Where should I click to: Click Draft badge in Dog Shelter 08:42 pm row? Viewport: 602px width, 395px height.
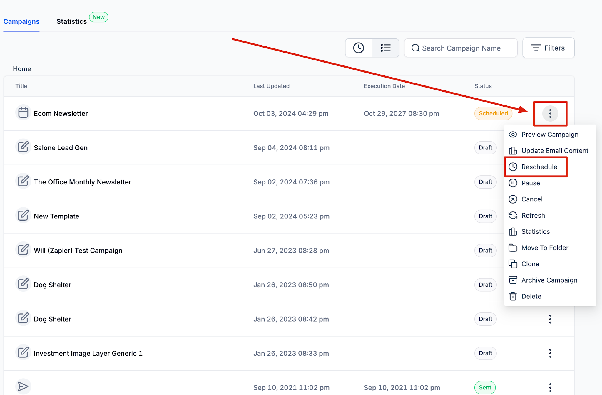click(485, 319)
